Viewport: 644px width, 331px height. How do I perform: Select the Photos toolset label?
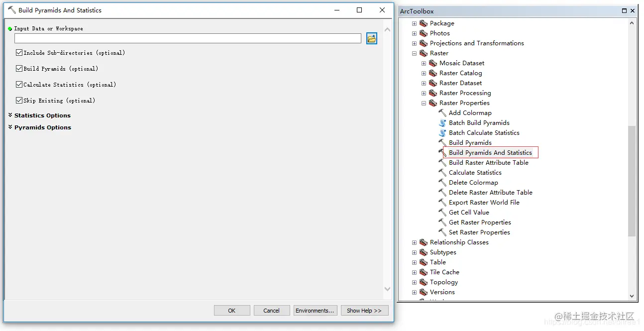coord(440,33)
